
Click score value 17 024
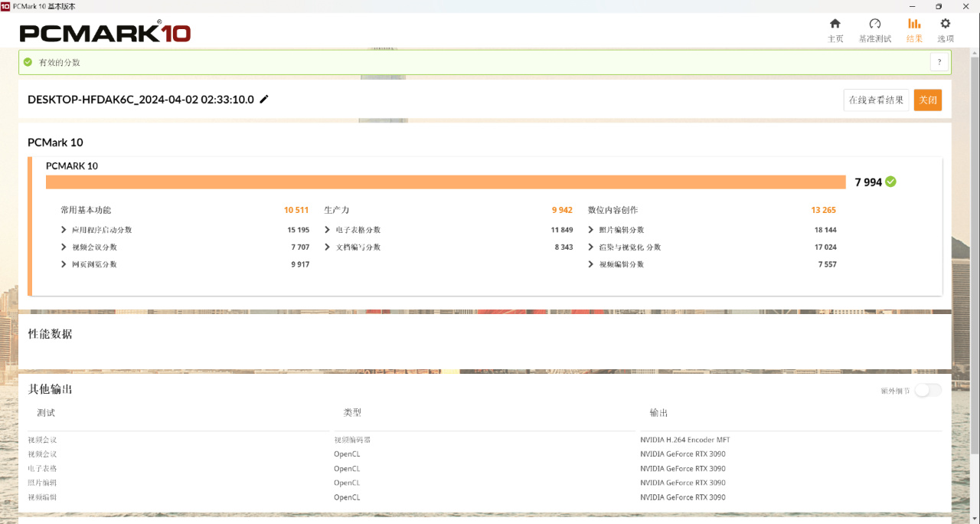[x=825, y=247]
